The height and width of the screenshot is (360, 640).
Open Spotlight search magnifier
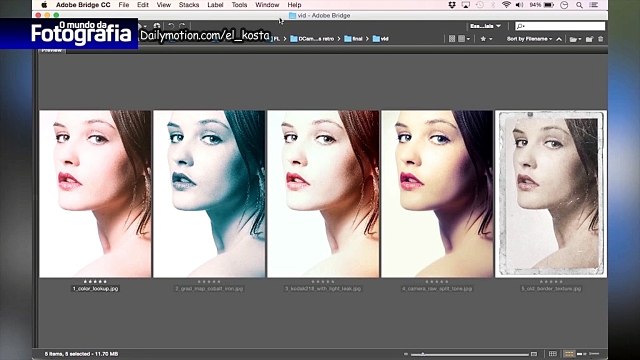[579, 5]
